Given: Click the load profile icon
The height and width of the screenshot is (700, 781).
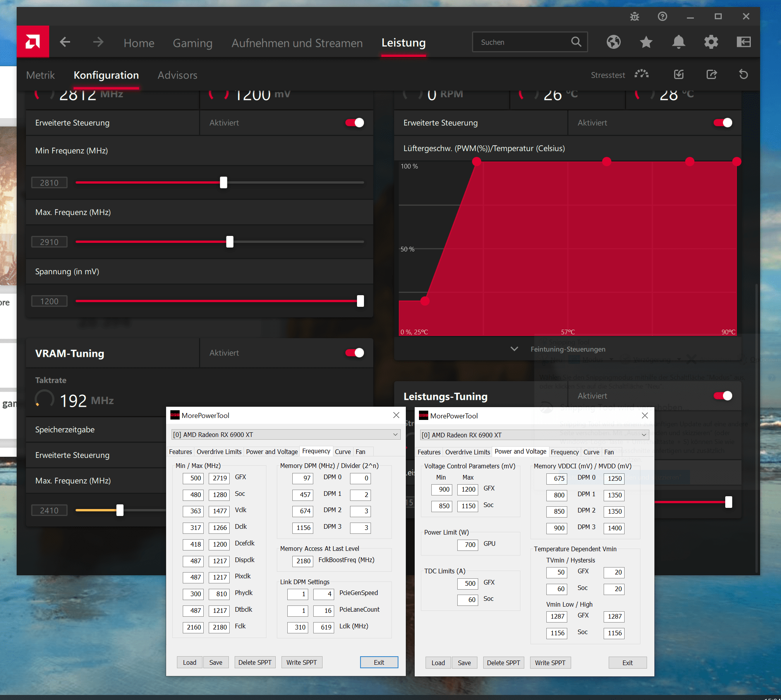Looking at the screenshot, I should [x=679, y=74].
